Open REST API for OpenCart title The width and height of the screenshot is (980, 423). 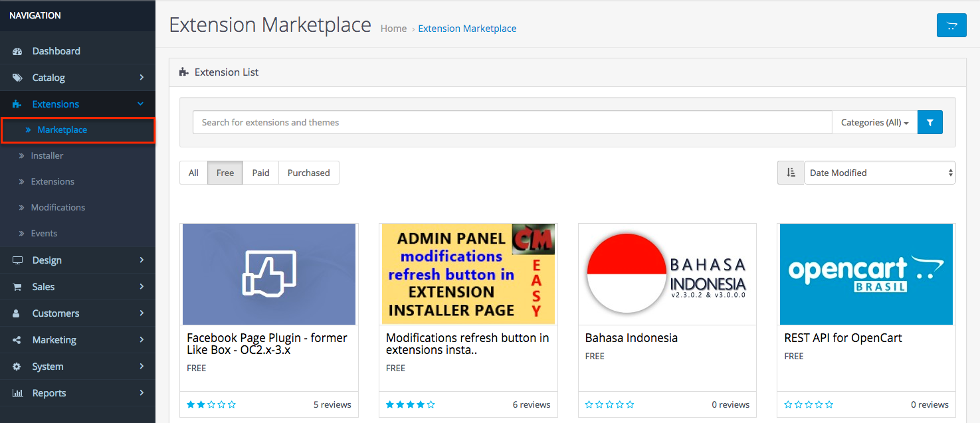(843, 337)
